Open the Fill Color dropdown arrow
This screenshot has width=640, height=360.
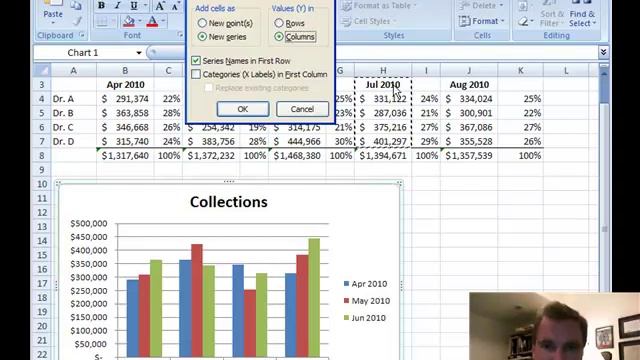tap(140, 21)
